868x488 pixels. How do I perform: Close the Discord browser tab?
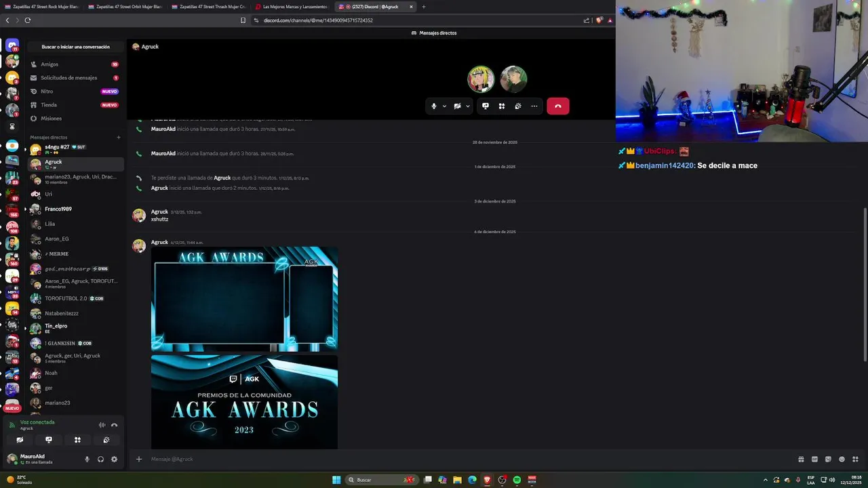click(x=411, y=7)
